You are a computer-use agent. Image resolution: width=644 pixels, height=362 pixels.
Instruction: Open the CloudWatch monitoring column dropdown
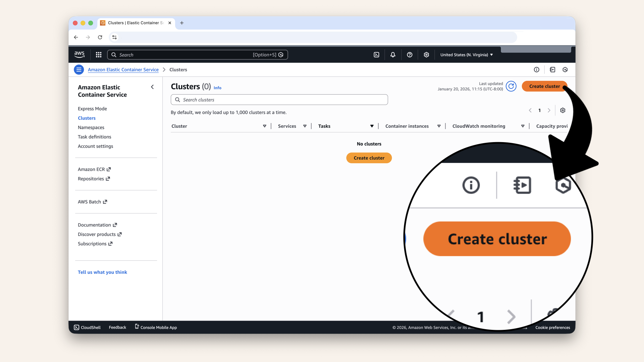tap(523, 126)
